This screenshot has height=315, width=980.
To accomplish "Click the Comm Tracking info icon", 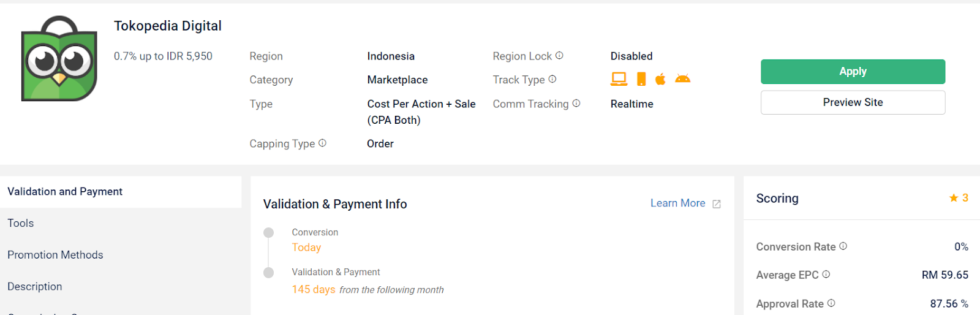I will coord(576,104).
